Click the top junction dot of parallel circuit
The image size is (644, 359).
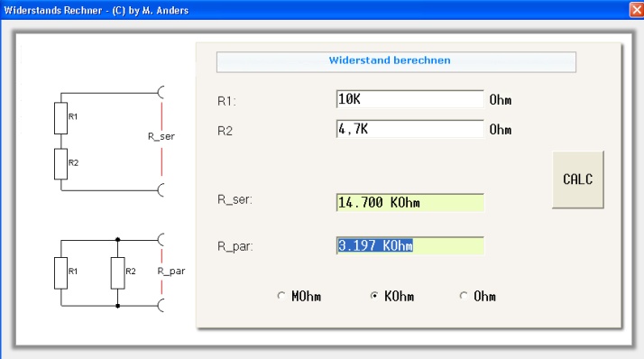[118, 239]
